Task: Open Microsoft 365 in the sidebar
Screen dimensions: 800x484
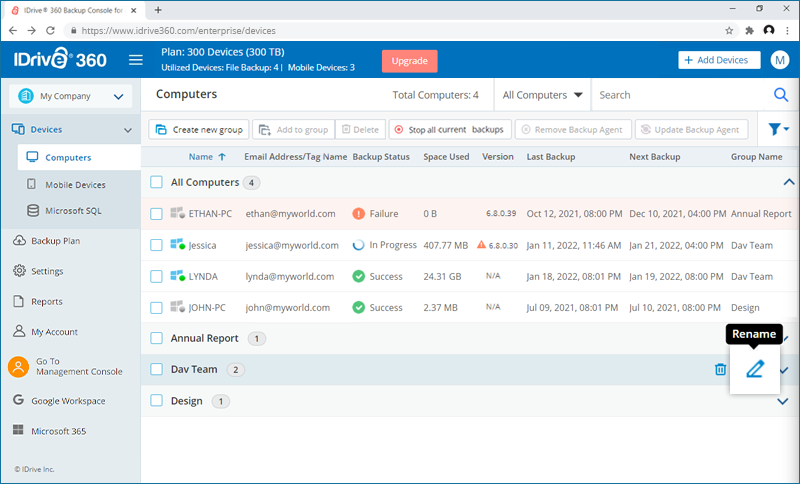Action: 58,431
